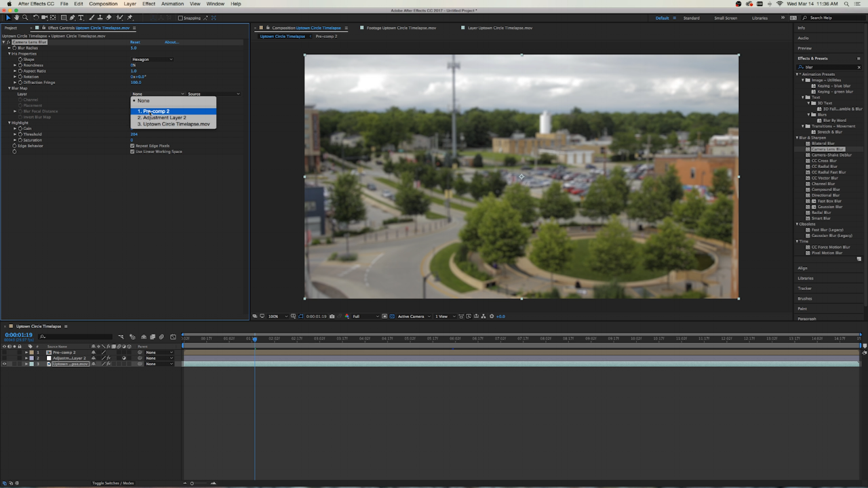Click the About link for the effect
The height and width of the screenshot is (488, 868).
172,42
